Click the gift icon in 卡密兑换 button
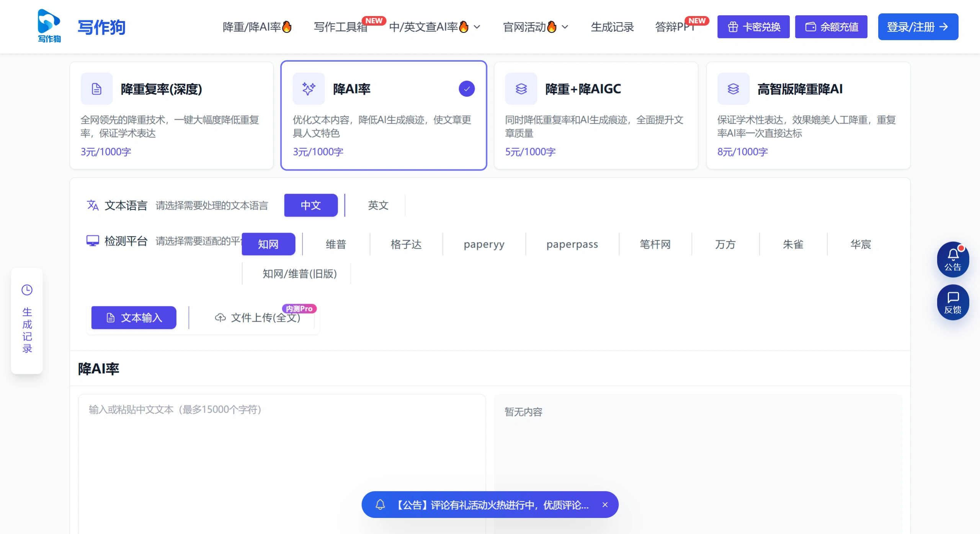 tap(733, 27)
